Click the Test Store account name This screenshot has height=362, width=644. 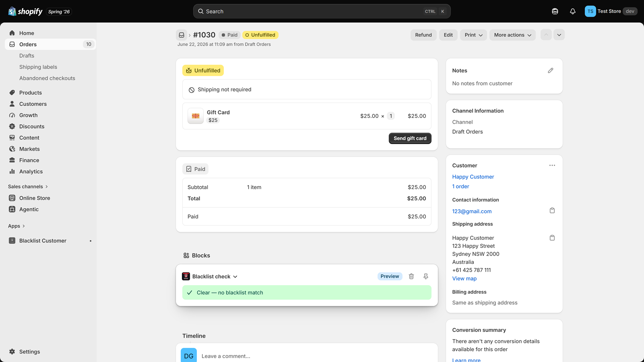click(x=609, y=11)
